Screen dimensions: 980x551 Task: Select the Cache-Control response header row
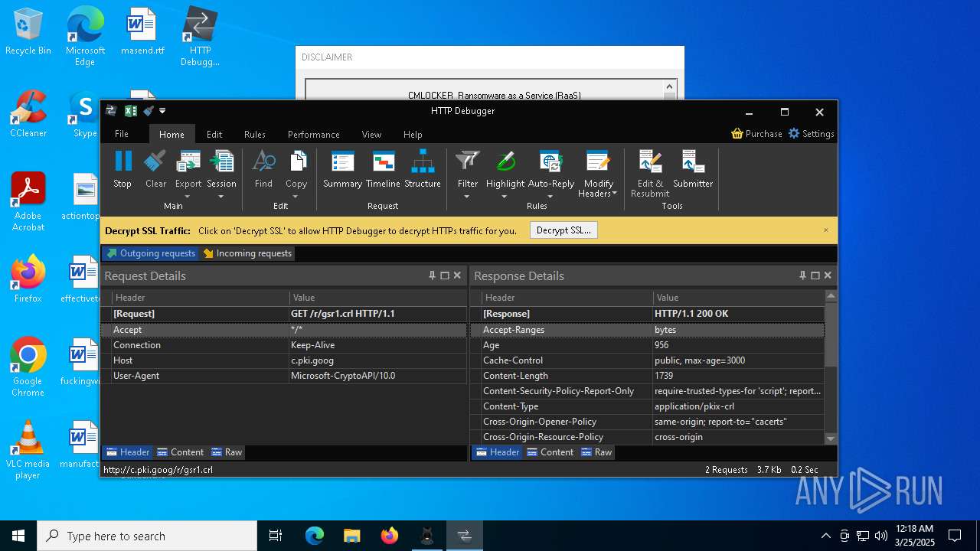648,360
